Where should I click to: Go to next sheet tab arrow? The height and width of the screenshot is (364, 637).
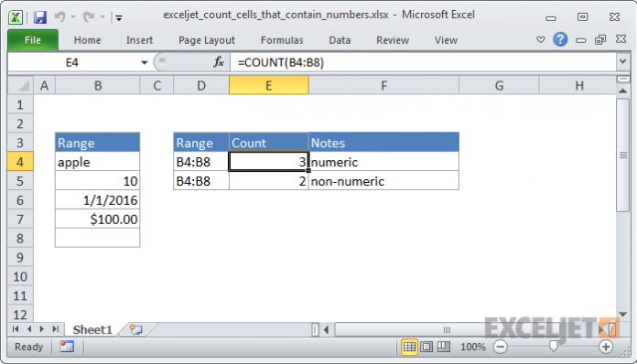(x=42, y=329)
